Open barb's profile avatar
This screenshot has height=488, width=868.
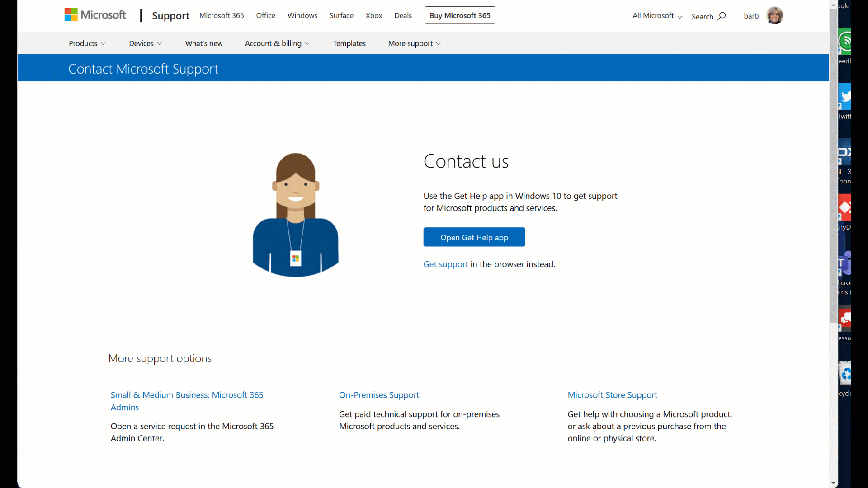pyautogui.click(x=774, y=16)
